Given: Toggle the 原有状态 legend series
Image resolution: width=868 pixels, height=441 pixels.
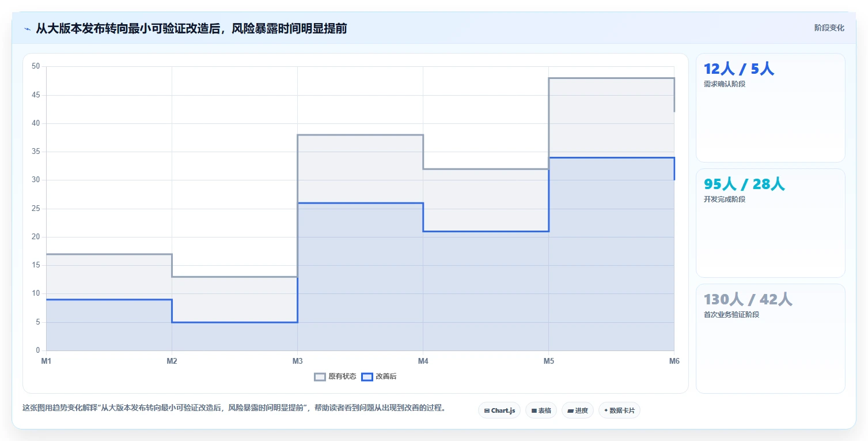Looking at the screenshot, I should pos(335,377).
